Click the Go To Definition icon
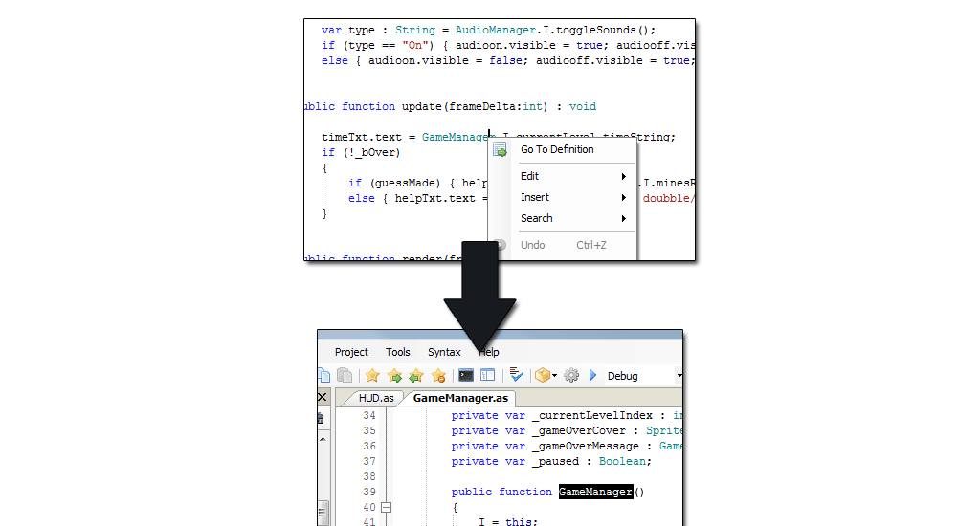The image size is (980, 526). pyautogui.click(x=500, y=150)
